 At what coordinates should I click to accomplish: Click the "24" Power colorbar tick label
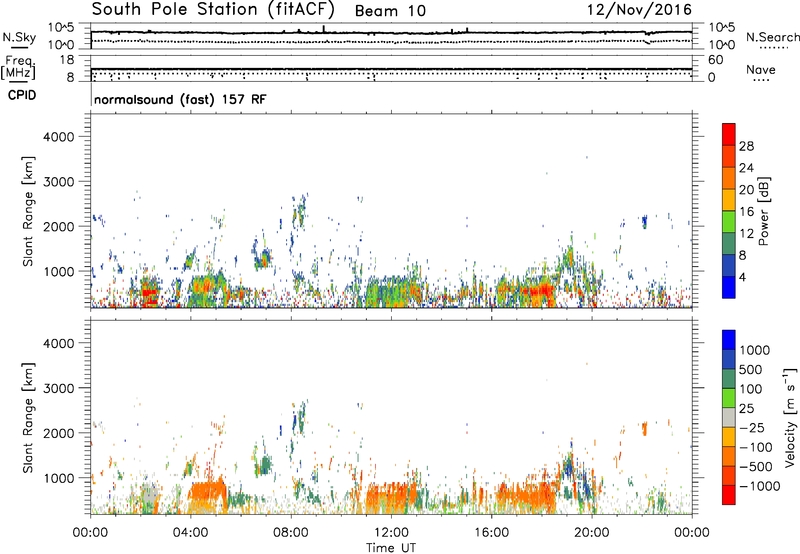(746, 168)
